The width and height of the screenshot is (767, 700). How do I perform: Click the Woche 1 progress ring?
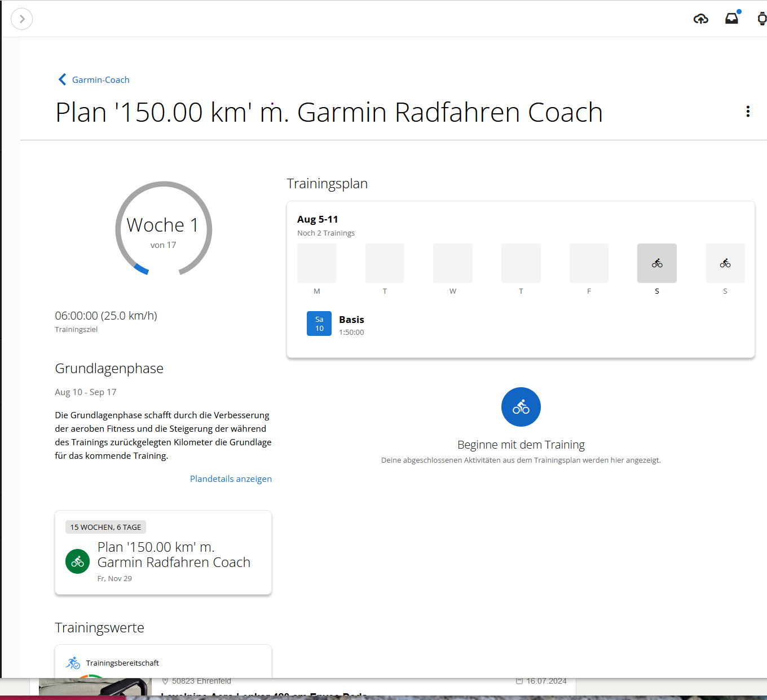[164, 229]
